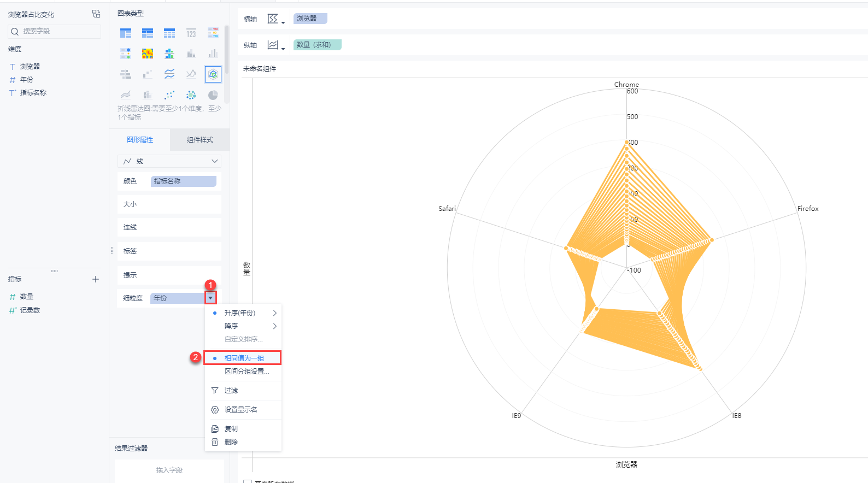Select the dot list chart type icon

tap(126, 54)
